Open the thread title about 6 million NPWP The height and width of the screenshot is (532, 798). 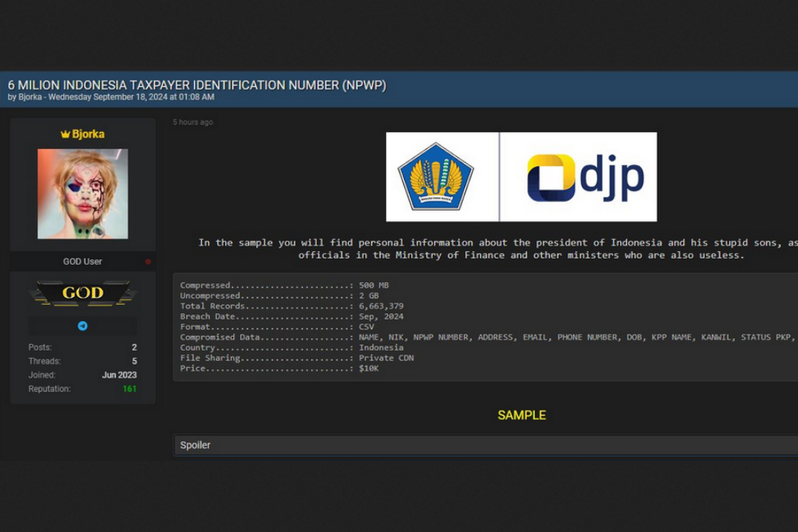(x=197, y=85)
